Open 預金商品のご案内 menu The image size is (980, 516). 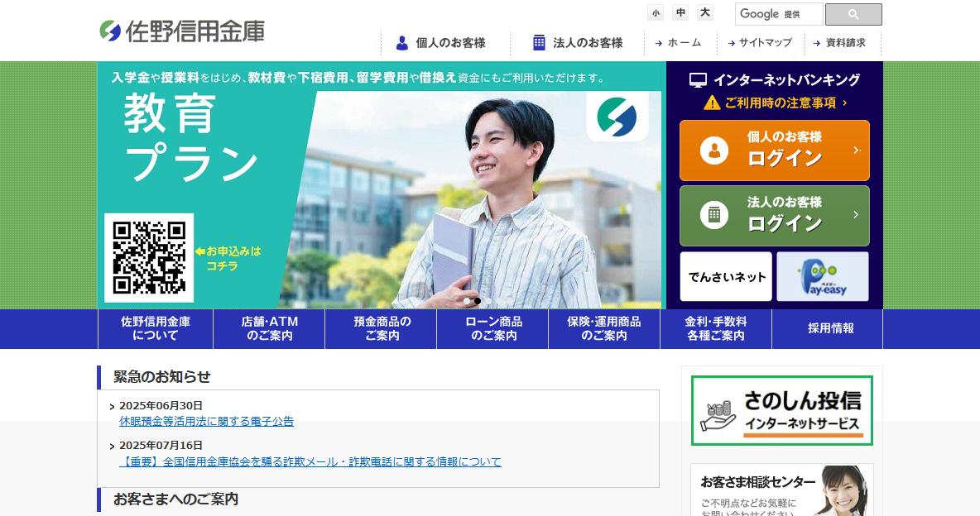(x=382, y=328)
